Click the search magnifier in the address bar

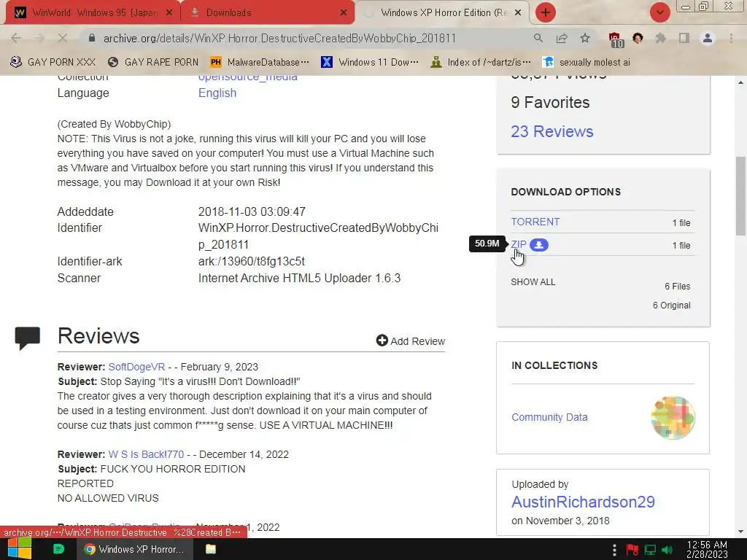tap(538, 38)
